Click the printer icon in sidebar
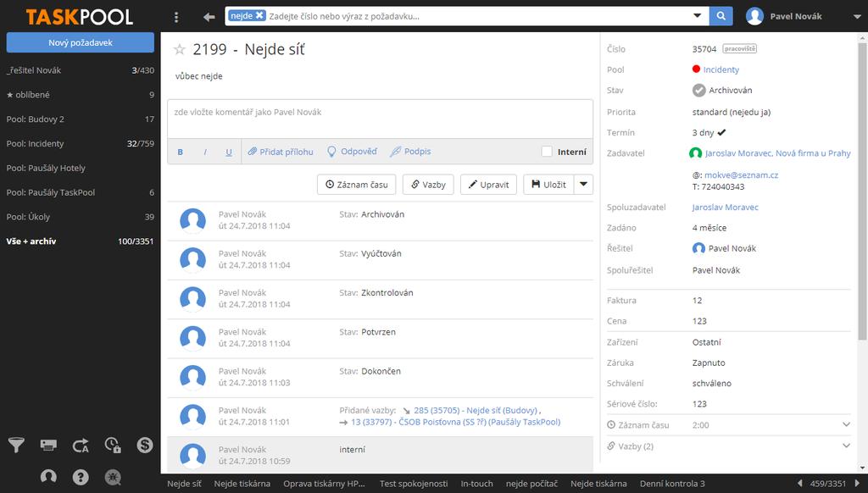This screenshot has height=493, width=868. click(48, 445)
